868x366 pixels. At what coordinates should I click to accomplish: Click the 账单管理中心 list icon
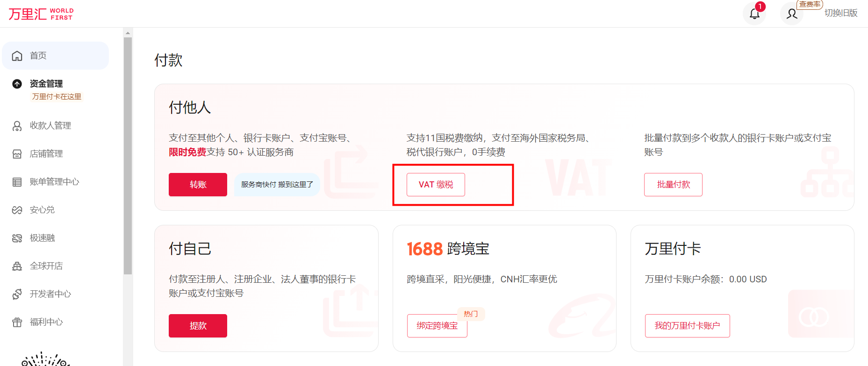[17, 182]
